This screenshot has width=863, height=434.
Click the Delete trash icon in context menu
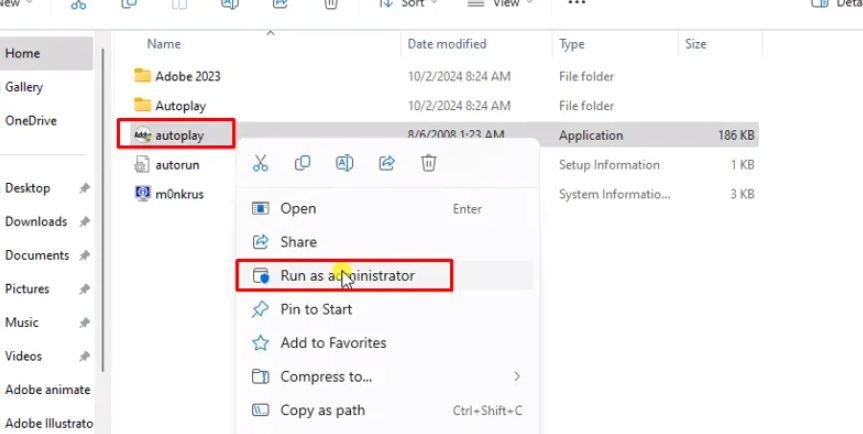pos(428,163)
